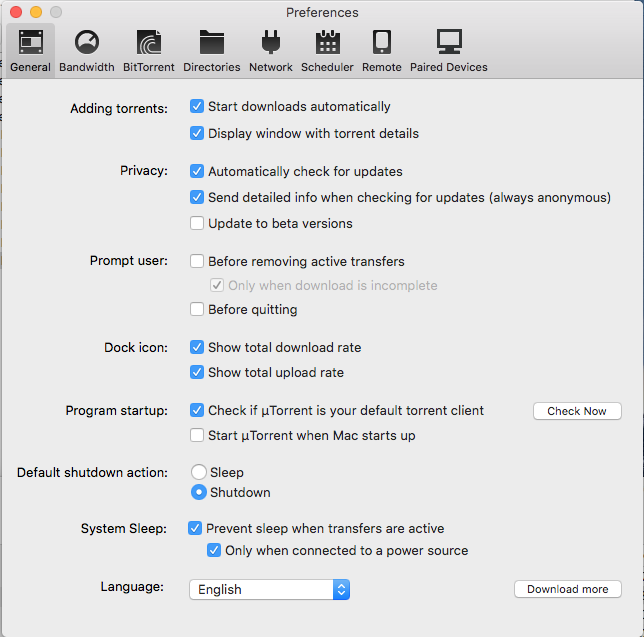Toggle Only when connected to a power source
Viewport: 644px width, 637px height.
coord(214,550)
